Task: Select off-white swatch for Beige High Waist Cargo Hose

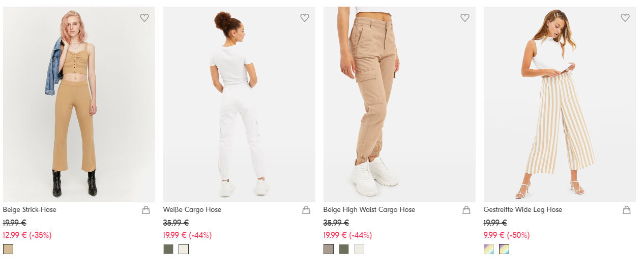Action: pos(359,249)
